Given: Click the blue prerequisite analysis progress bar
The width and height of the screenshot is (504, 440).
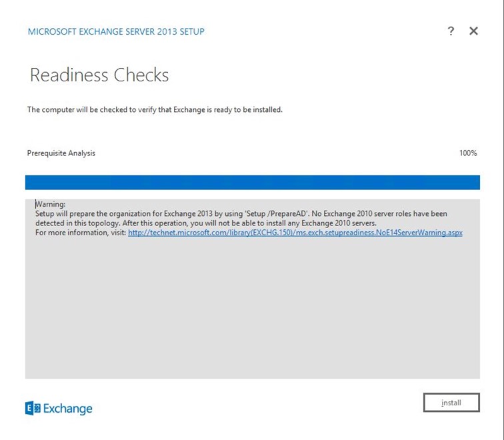Looking at the screenshot, I should (252, 183).
